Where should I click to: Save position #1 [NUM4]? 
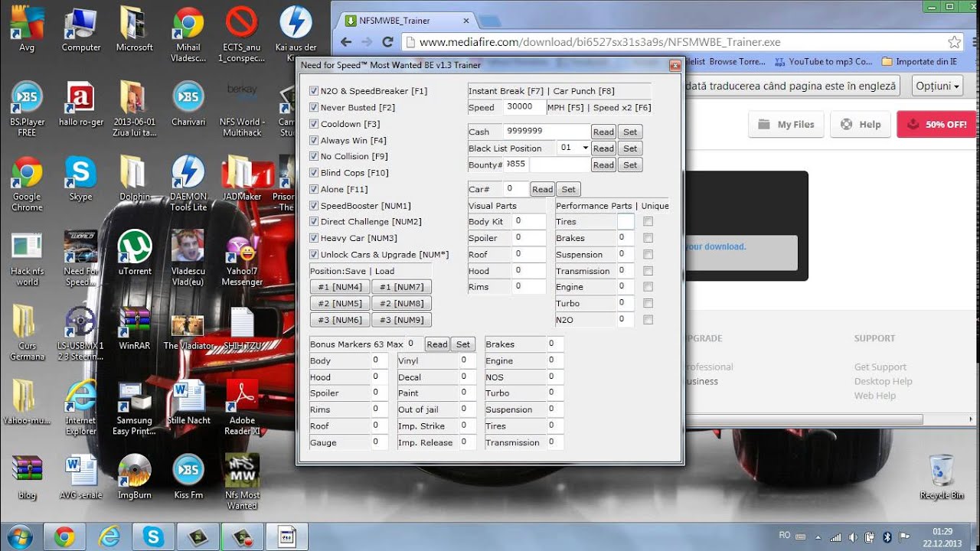[x=340, y=287]
